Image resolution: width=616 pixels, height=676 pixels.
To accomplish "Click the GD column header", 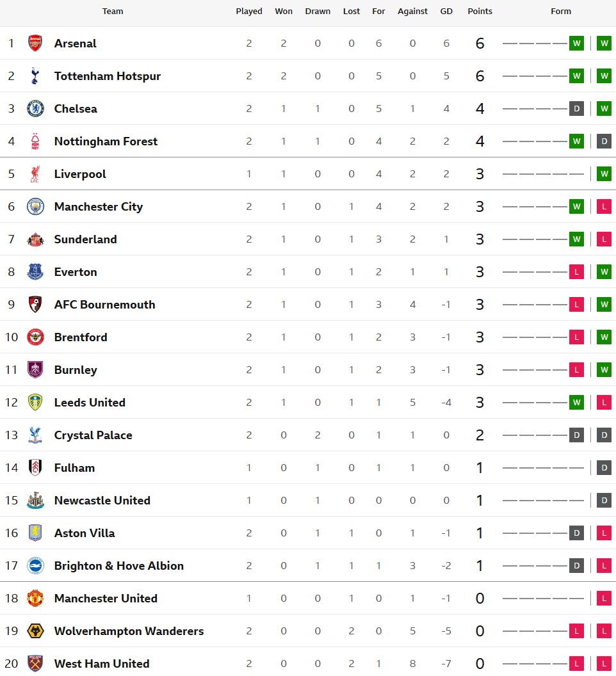I will pos(446,12).
